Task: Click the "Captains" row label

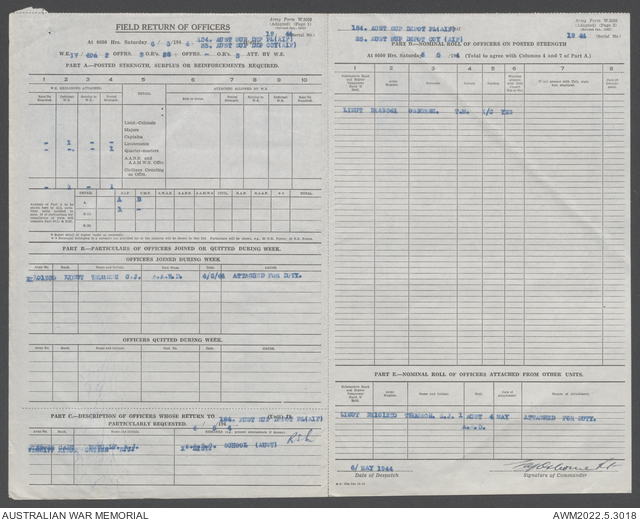Action: click(x=133, y=137)
